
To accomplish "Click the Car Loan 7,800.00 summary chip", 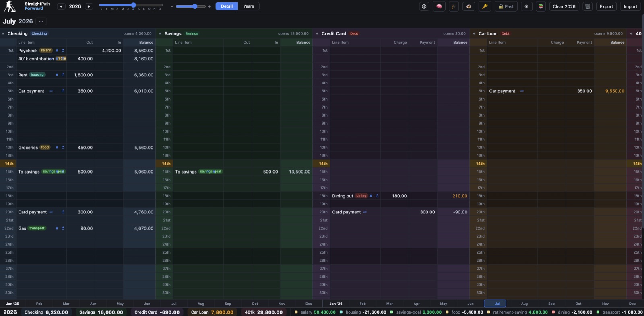I will [x=212, y=312].
